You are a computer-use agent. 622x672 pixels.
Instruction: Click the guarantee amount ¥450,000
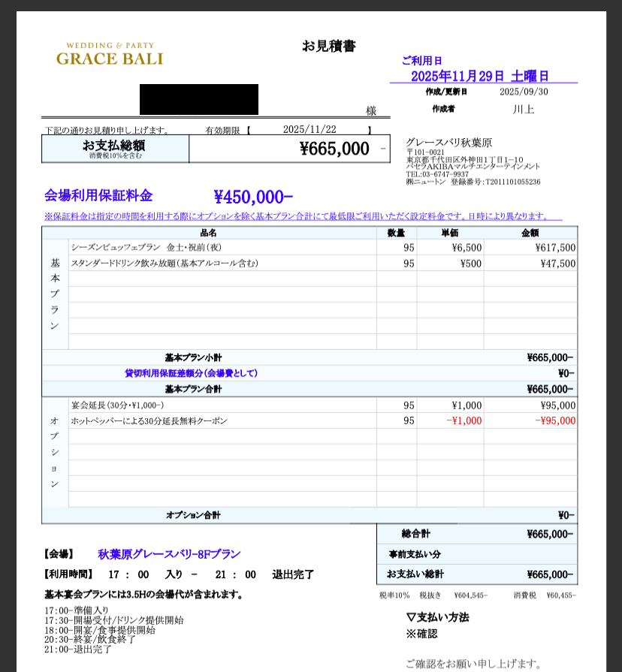253,197
